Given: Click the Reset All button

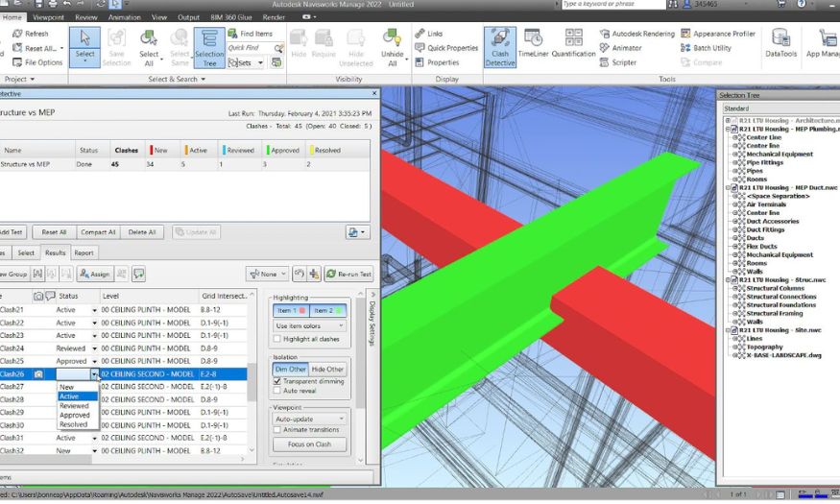Looking at the screenshot, I should pos(54,232).
